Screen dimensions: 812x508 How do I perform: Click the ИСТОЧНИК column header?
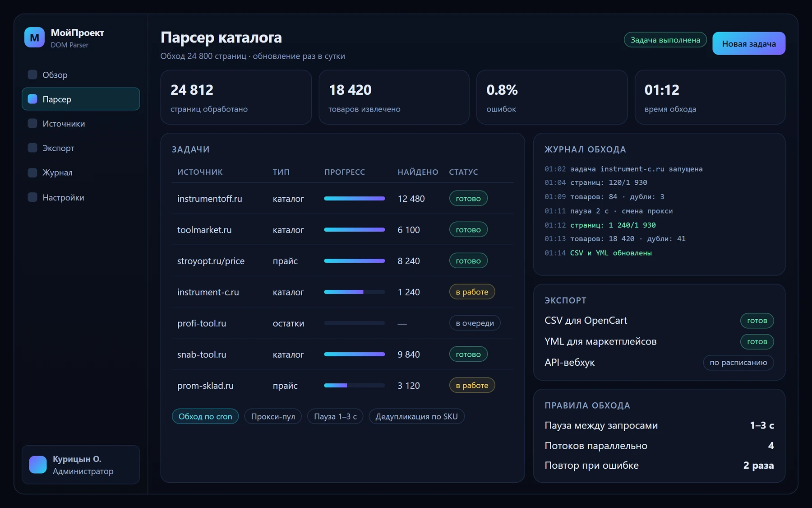(x=200, y=172)
